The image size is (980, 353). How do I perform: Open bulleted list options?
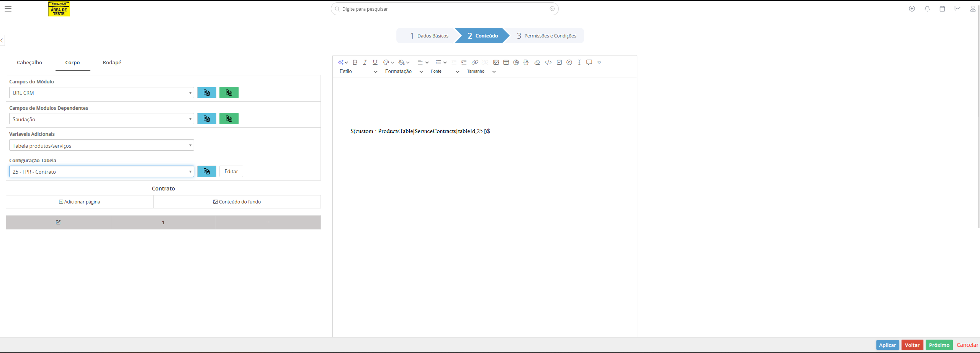(441, 62)
